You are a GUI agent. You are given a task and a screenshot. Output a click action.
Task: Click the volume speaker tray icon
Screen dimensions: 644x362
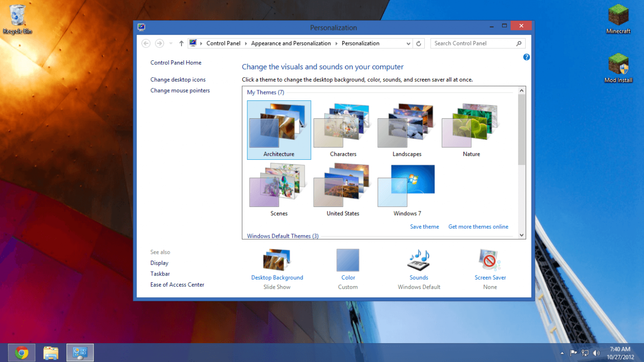tap(597, 353)
